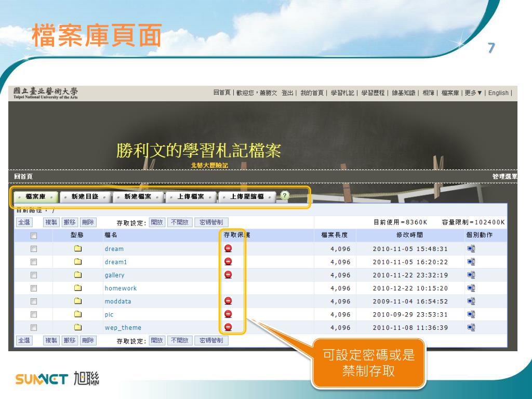The image size is (532, 399).
Task: Click top 刪除 button
Action: (x=88, y=222)
